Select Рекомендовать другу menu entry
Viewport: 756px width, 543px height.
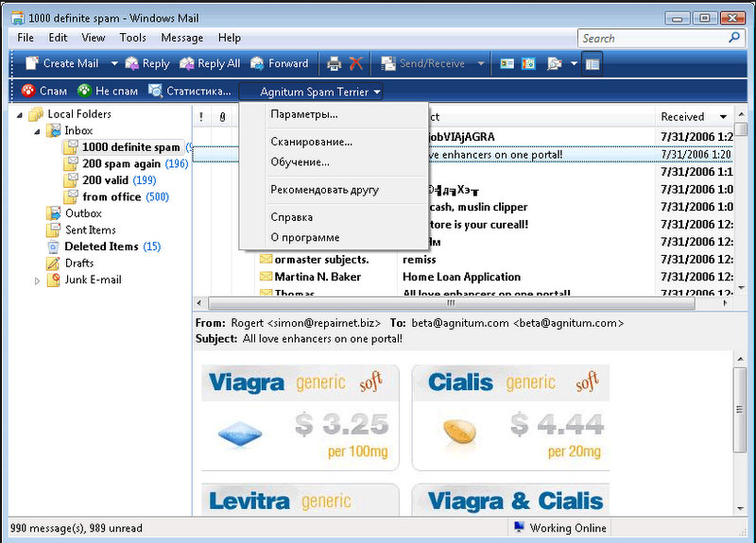click(x=324, y=190)
